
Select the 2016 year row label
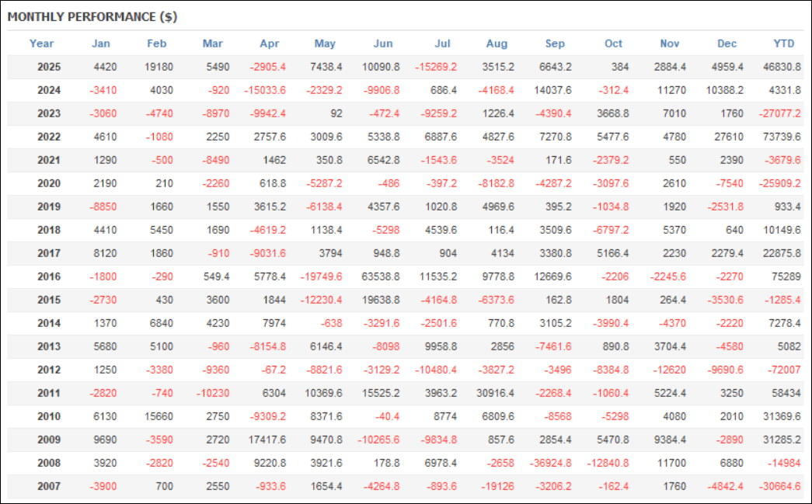49,276
